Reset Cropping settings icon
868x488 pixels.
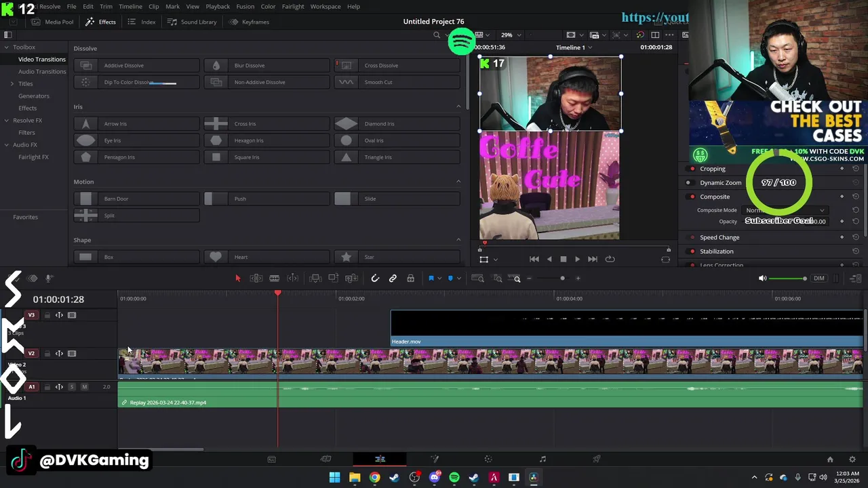[856, 169]
